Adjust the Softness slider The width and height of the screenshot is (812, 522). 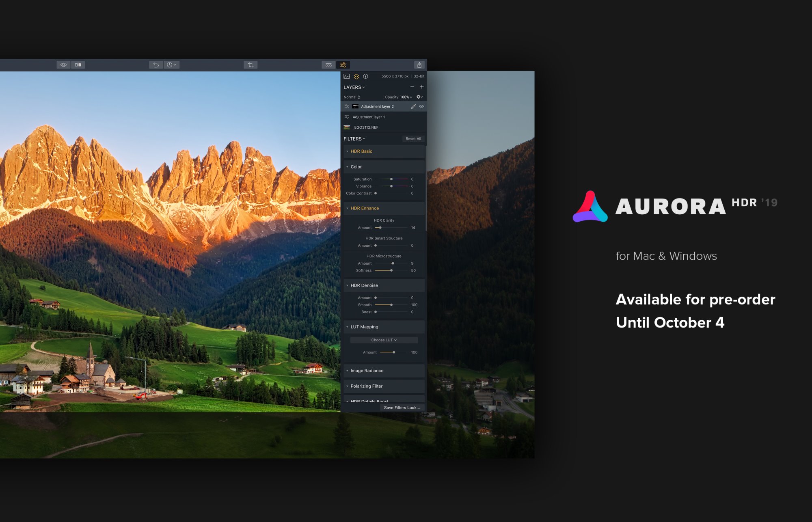coord(391,270)
